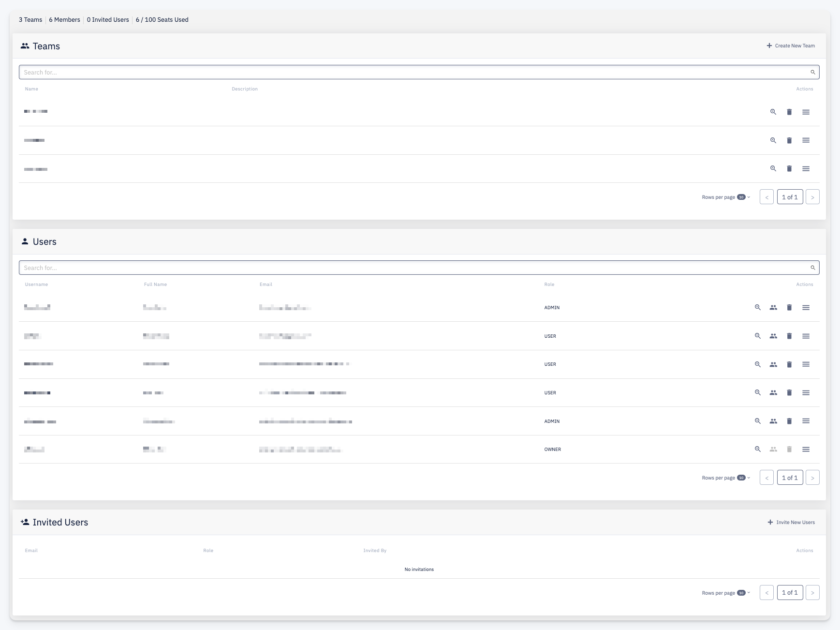Image resolution: width=840 pixels, height=630 pixels.
Task: Click Invite New Users
Action: [x=791, y=522]
